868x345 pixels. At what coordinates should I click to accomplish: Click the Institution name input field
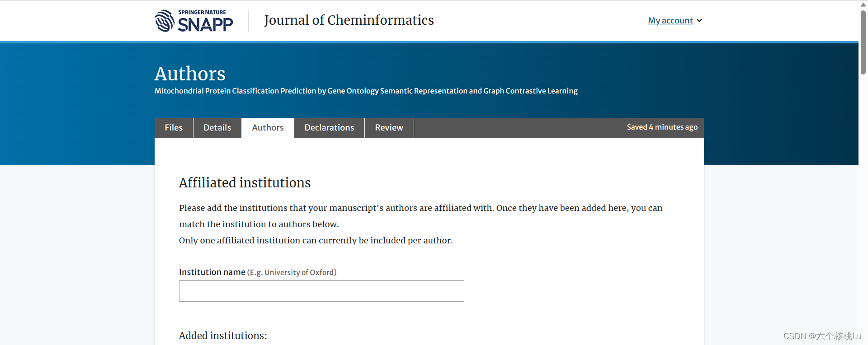(x=321, y=291)
